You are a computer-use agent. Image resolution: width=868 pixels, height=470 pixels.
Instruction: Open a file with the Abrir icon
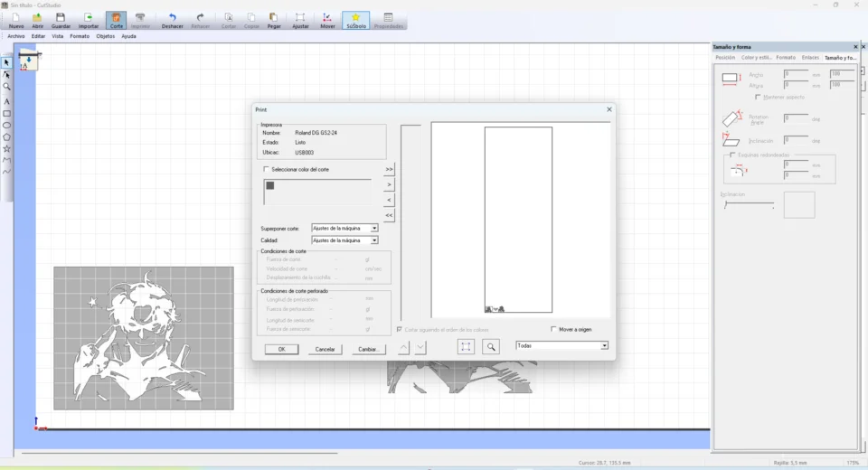(38, 21)
